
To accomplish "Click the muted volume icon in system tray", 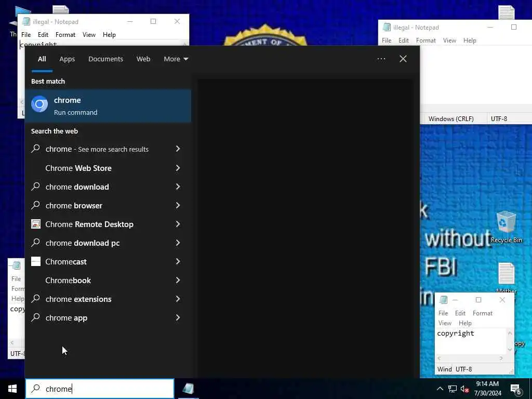I will tap(464, 389).
